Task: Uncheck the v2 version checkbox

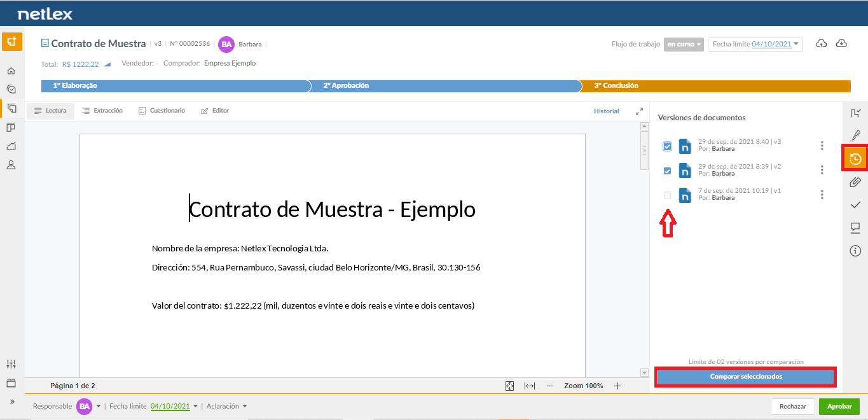Action: 667,171
